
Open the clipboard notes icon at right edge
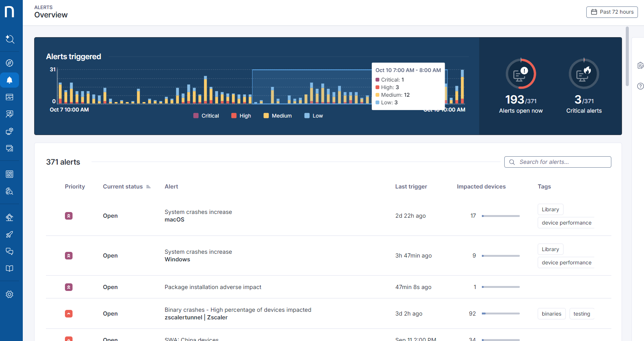(x=640, y=66)
